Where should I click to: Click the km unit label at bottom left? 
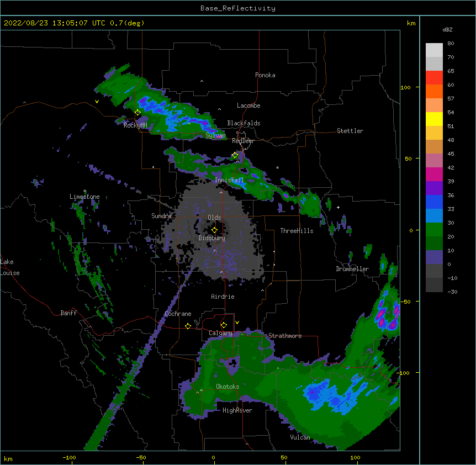click(x=8, y=458)
